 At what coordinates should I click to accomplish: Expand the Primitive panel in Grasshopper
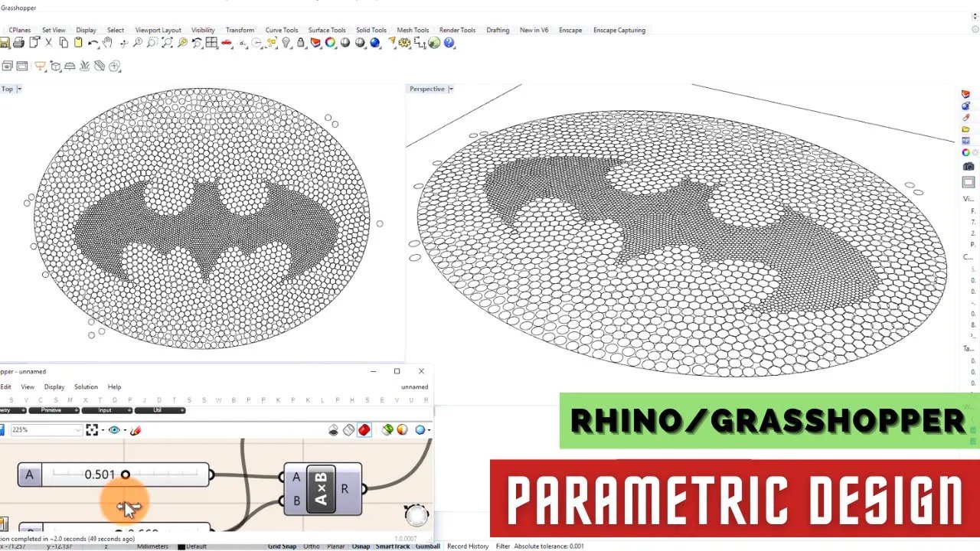[x=54, y=410]
